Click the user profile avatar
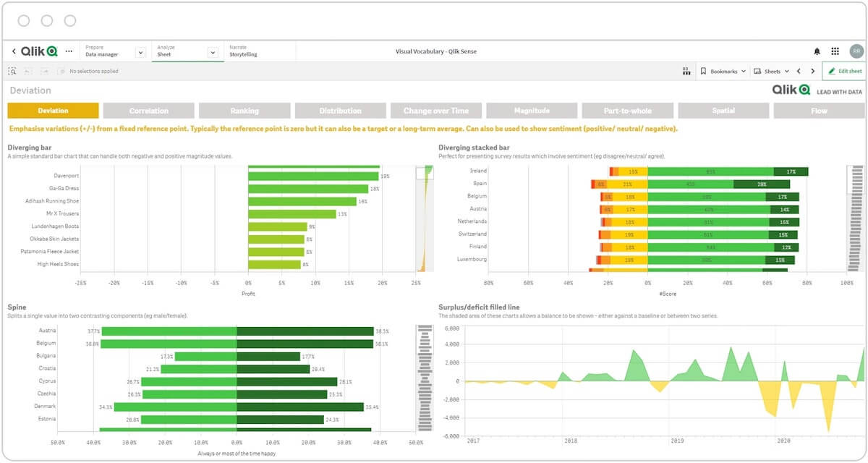The image size is (868, 463). (856, 51)
